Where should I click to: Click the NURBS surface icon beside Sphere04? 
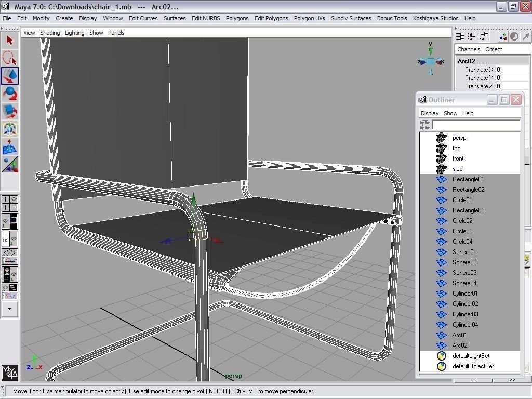[442, 283]
